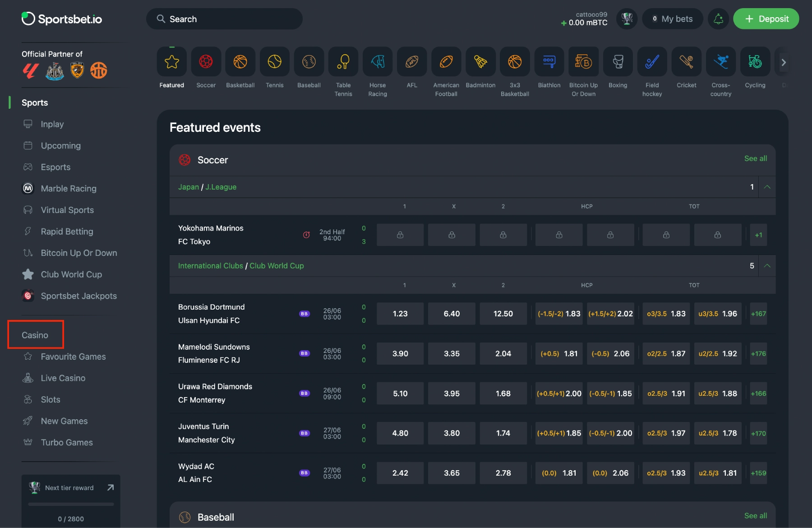Select the Boxing category icon

click(x=618, y=62)
